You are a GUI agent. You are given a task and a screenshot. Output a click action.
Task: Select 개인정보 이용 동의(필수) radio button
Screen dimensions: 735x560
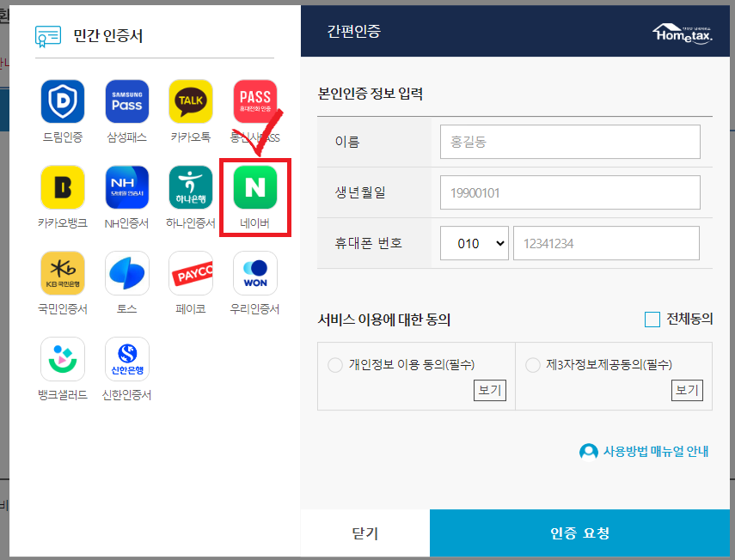[335, 365]
